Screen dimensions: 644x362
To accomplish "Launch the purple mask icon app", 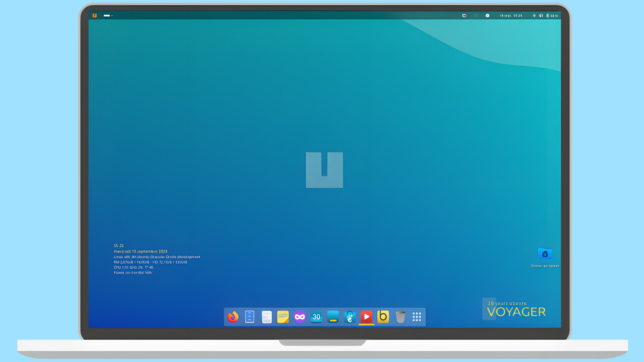I will (300, 317).
